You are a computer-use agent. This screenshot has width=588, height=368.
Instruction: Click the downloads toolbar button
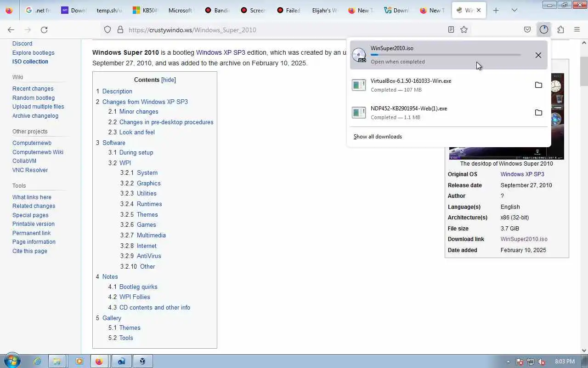tap(544, 29)
